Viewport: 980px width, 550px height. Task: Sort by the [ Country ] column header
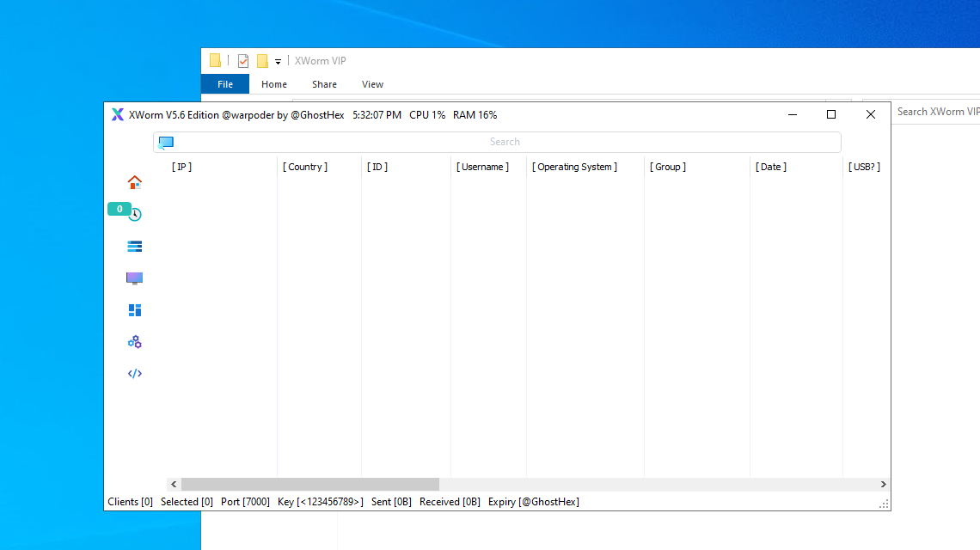[x=305, y=167]
